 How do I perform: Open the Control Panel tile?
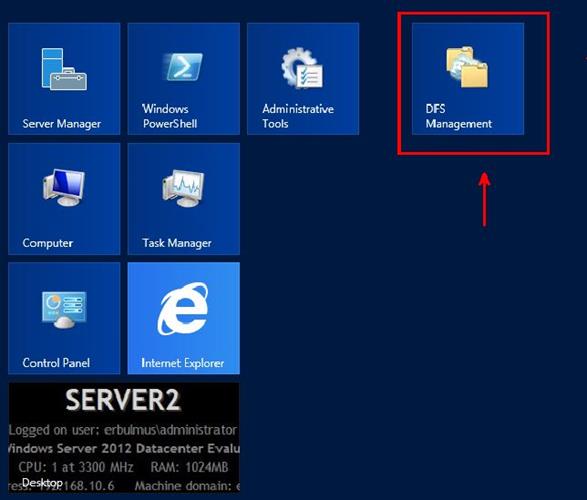point(64,318)
